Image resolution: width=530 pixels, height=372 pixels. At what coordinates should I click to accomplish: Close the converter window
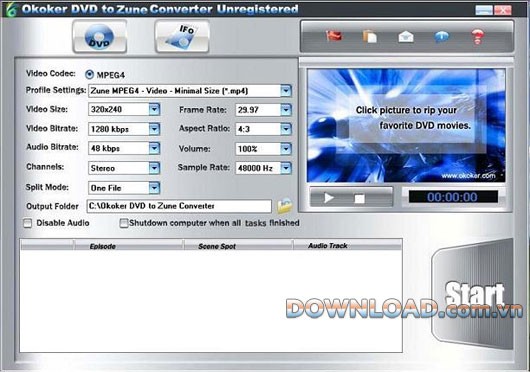tap(503, 9)
